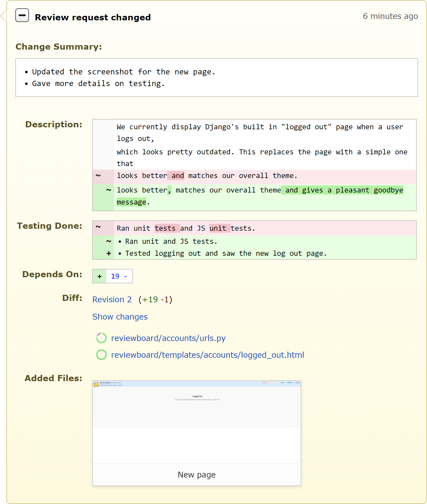Click tilde marker beside 'Ran unit and JS tests.'
The height and width of the screenshot is (504, 427).
[109, 241]
